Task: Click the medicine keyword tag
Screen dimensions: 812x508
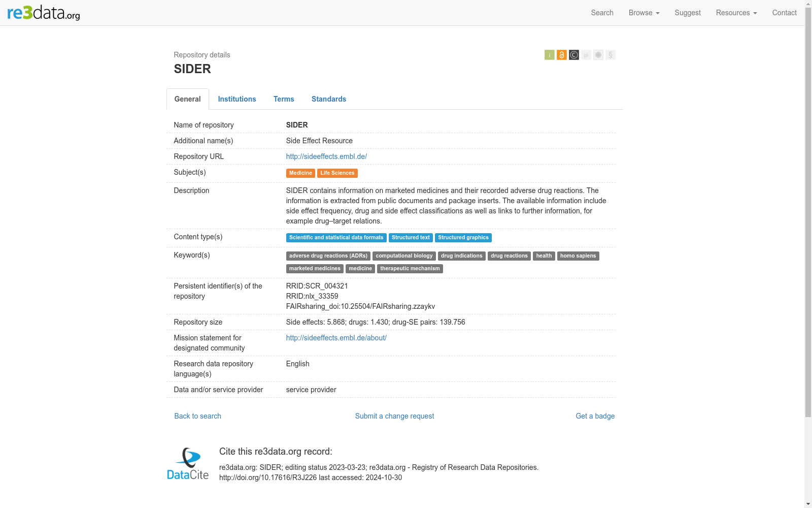Action: (360, 269)
